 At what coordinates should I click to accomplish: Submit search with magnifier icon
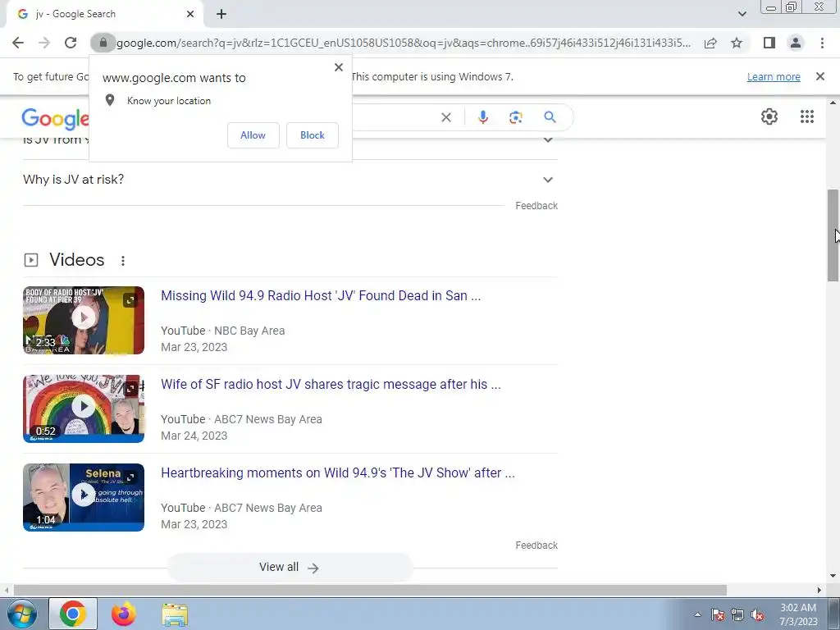coord(550,116)
